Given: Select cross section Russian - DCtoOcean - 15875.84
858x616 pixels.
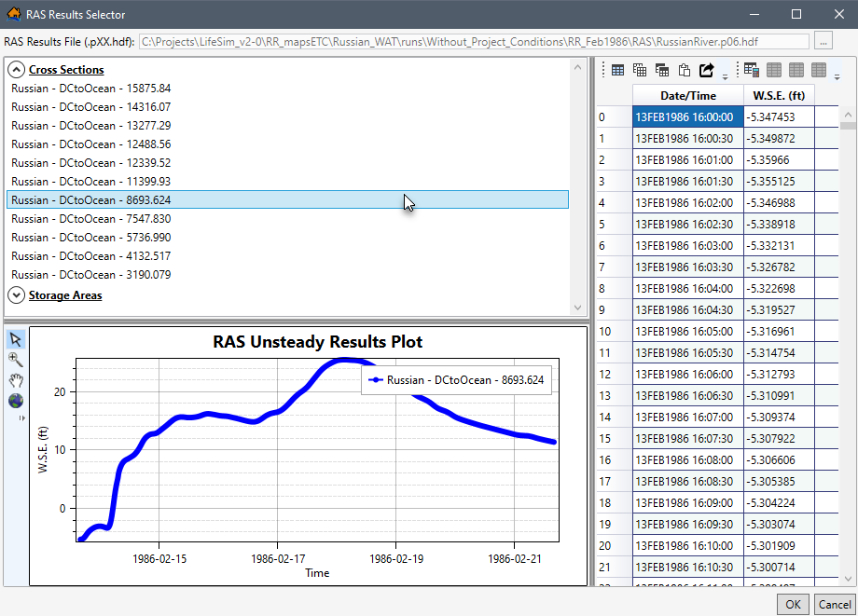Looking at the screenshot, I should point(93,88).
